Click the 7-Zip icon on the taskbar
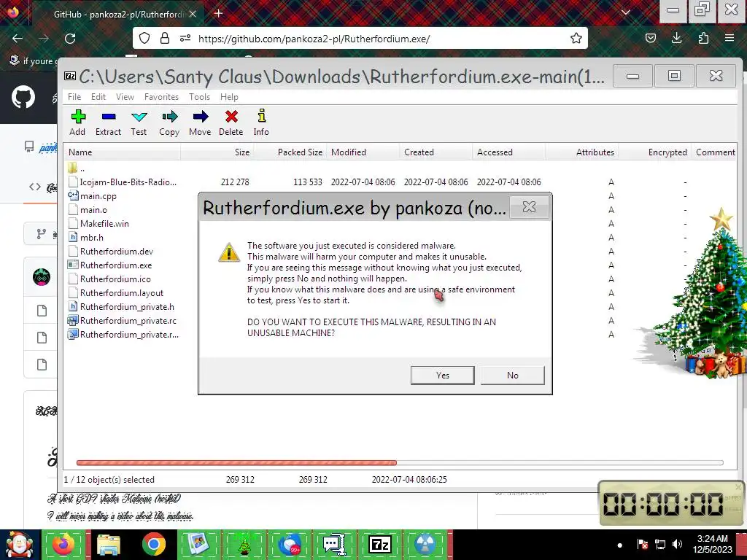Image resolution: width=747 pixels, height=560 pixels. click(379, 544)
